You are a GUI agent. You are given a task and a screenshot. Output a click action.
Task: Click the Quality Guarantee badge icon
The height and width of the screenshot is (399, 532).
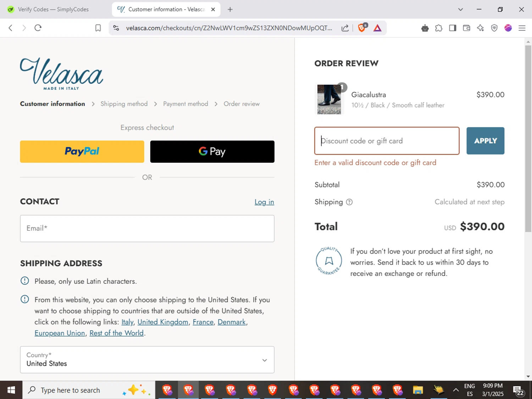329,261
